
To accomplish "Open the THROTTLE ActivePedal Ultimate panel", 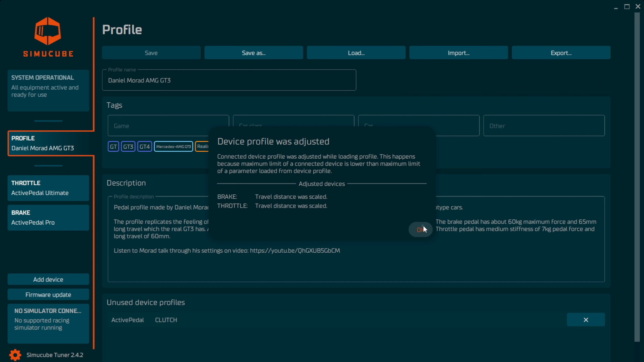I will (48, 188).
